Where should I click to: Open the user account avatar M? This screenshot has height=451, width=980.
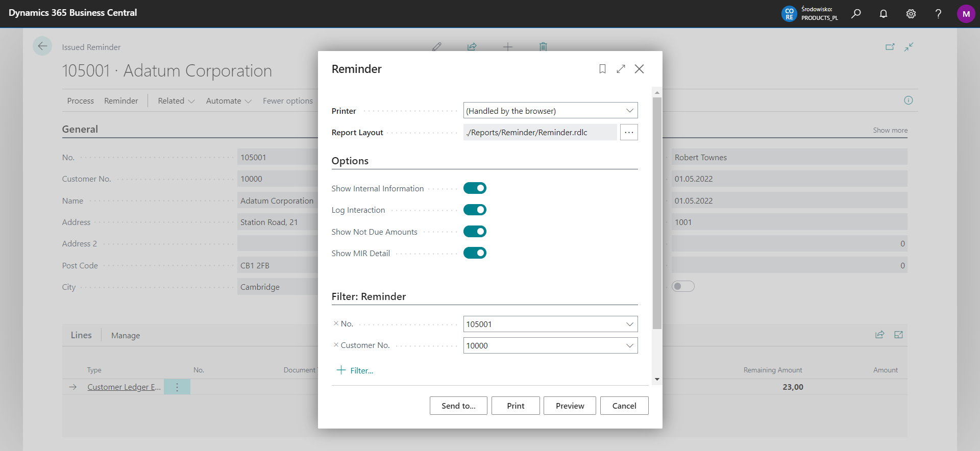[x=966, y=14]
